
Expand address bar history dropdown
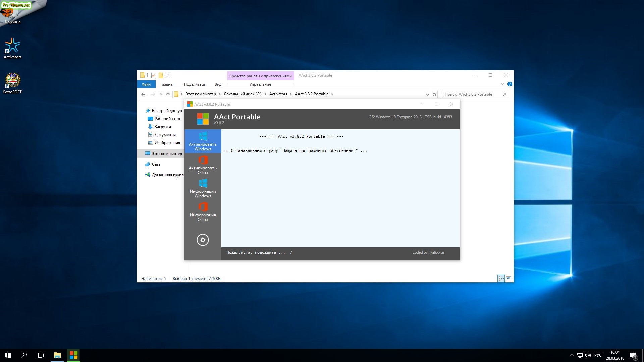(427, 94)
